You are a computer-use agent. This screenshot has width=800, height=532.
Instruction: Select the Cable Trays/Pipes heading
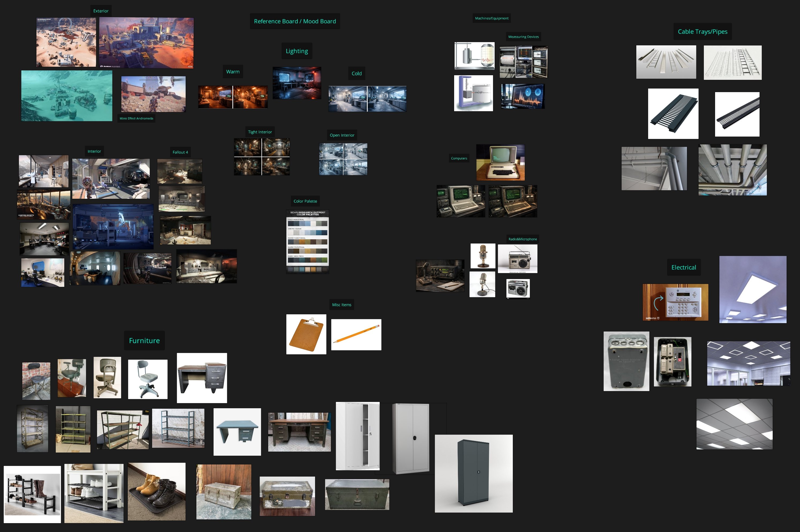tap(702, 32)
